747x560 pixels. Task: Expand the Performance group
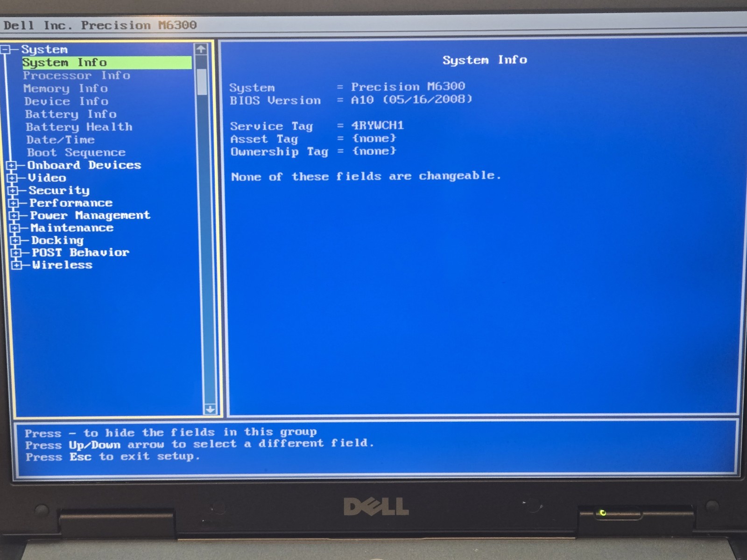click(x=14, y=203)
